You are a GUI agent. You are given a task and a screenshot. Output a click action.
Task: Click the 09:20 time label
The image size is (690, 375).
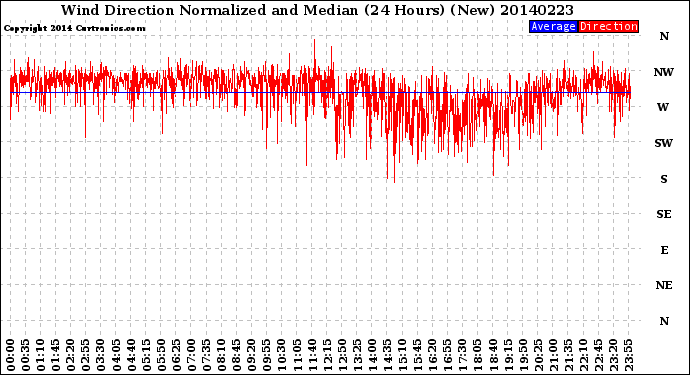[x=252, y=355]
